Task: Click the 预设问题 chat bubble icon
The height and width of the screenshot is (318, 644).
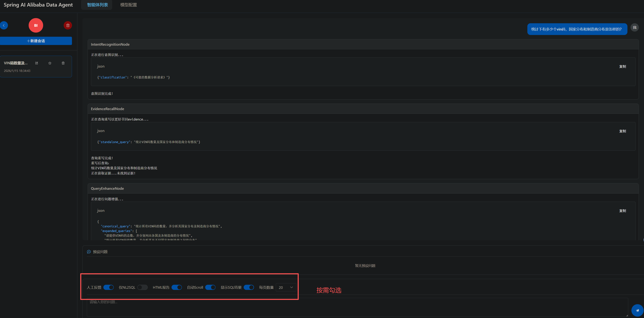Action: (x=89, y=252)
